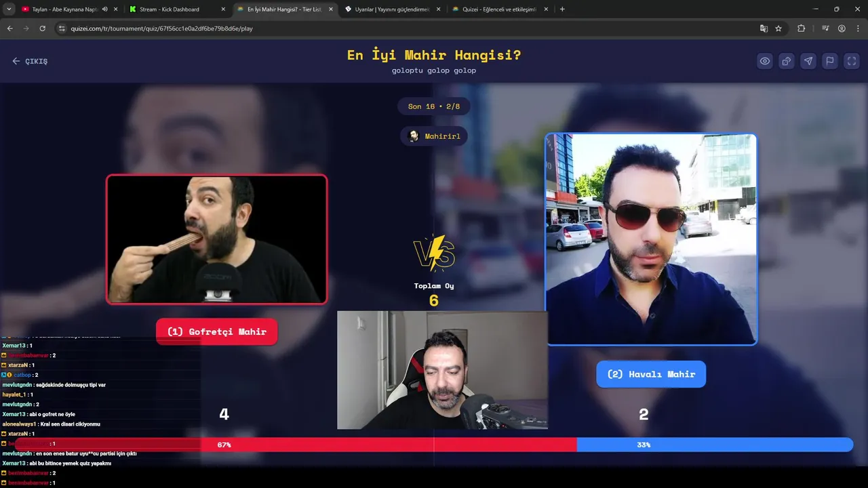Open the Mahirirl creator chip
The image size is (868, 488).
coord(434,136)
